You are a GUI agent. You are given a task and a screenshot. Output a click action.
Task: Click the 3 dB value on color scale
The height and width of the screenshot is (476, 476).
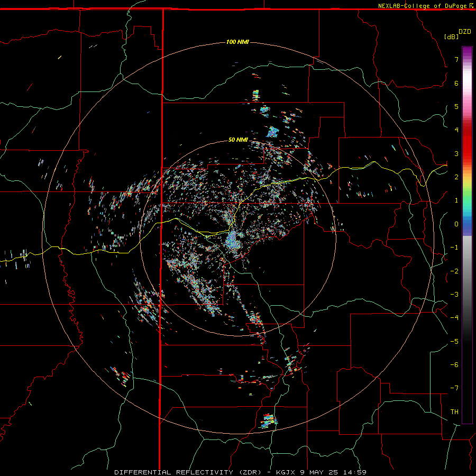point(456,153)
